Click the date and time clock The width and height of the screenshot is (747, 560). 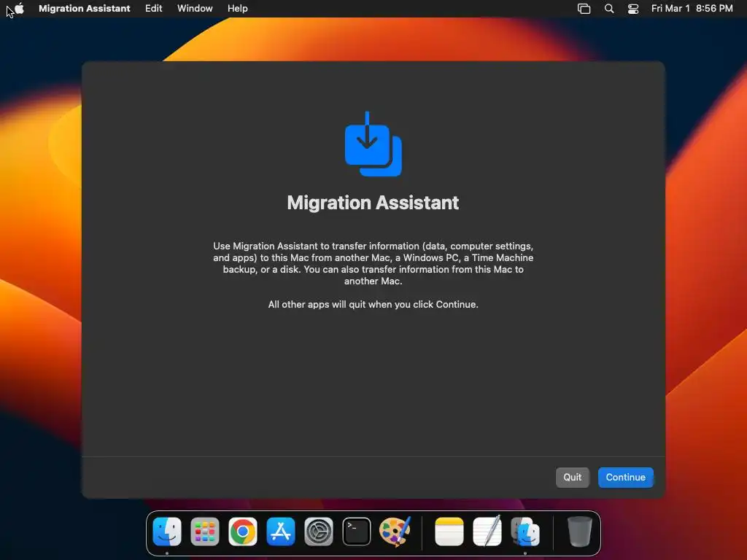[692, 8]
